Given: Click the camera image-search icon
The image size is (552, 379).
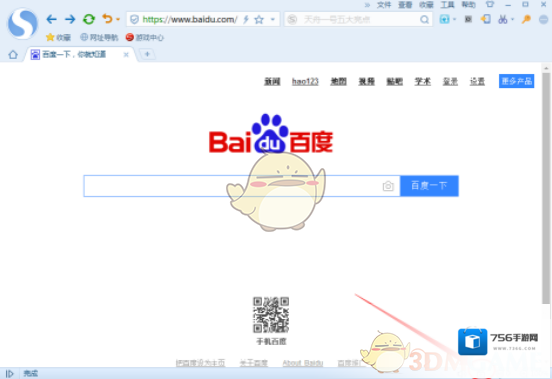Looking at the screenshot, I should tap(388, 186).
